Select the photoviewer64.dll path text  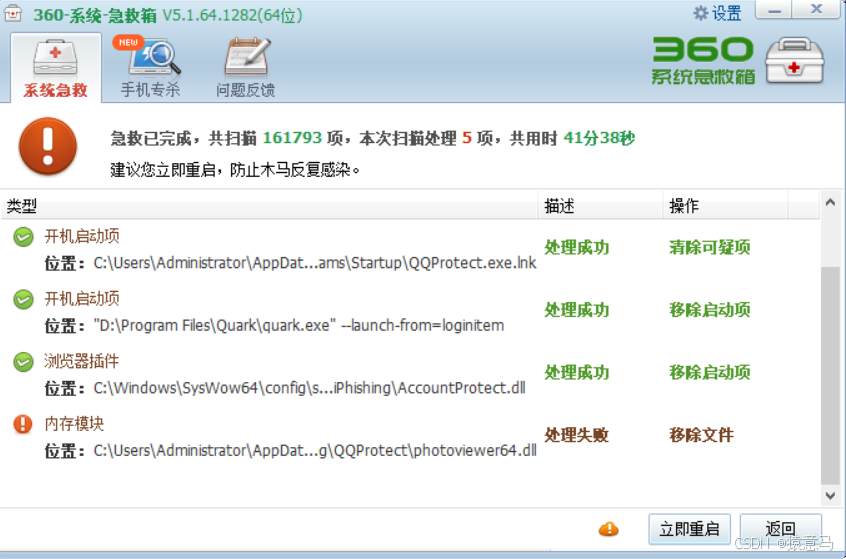click(315, 451)
